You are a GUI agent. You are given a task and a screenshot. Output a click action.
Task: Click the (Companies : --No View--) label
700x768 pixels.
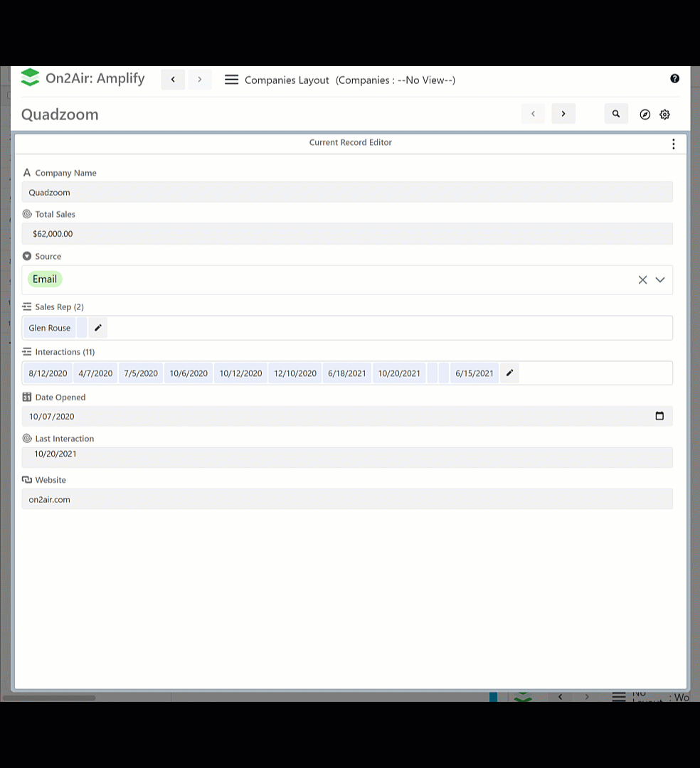396,80
